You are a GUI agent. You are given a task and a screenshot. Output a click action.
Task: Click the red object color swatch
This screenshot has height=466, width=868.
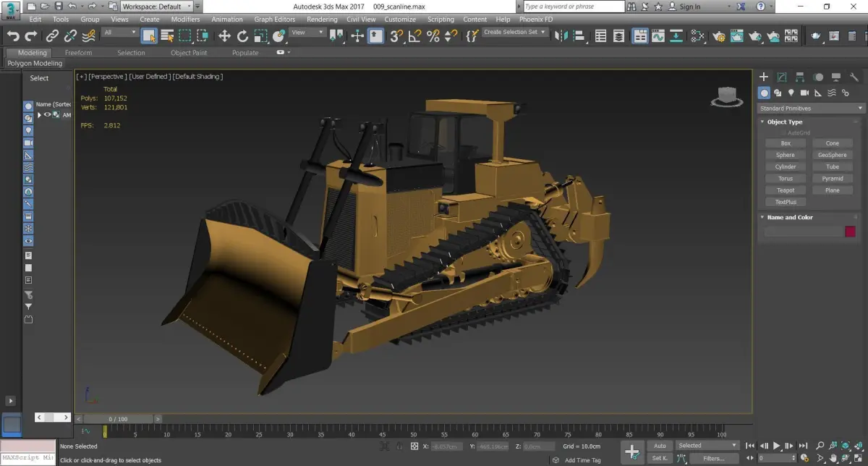(x=850, y=232)
